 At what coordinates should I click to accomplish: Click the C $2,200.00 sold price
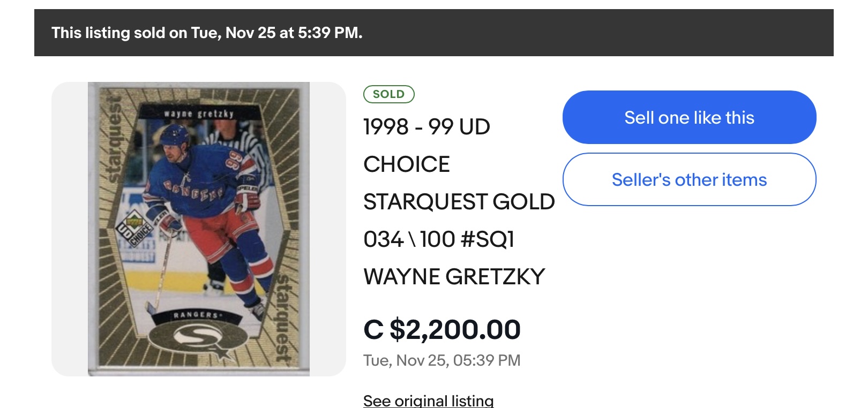tap(442, 329)
